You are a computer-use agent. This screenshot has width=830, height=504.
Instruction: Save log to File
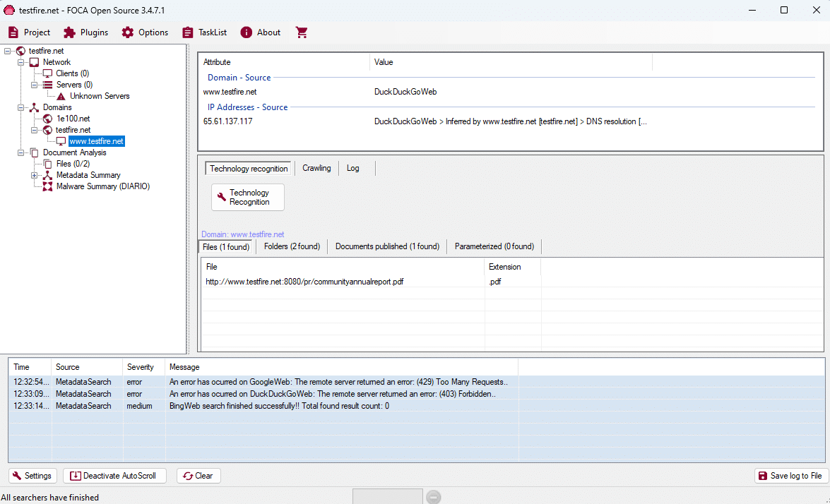point(790,476)
